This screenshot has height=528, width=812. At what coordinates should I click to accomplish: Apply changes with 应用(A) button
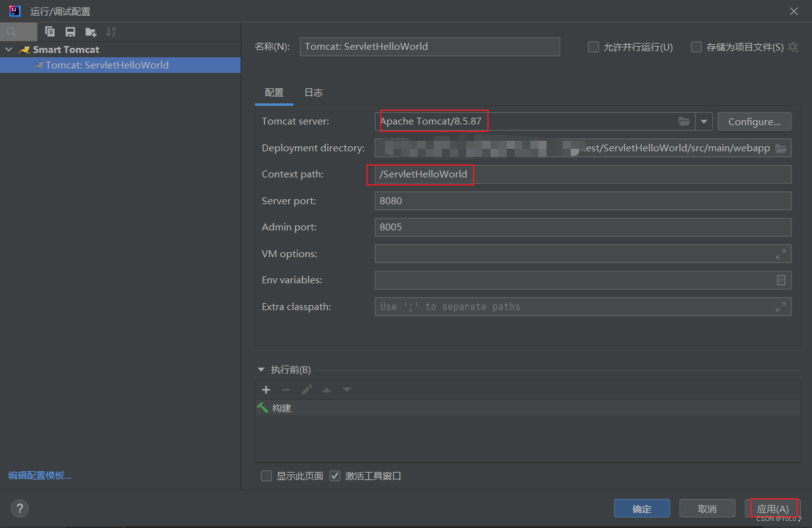point(773,509)
